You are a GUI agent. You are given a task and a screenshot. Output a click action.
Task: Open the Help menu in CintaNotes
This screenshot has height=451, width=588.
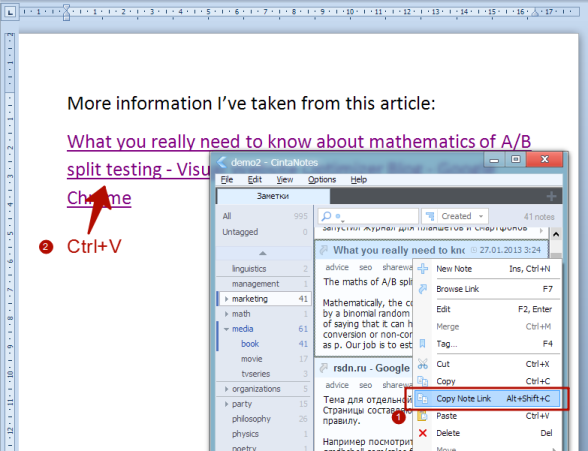[358, 180]
